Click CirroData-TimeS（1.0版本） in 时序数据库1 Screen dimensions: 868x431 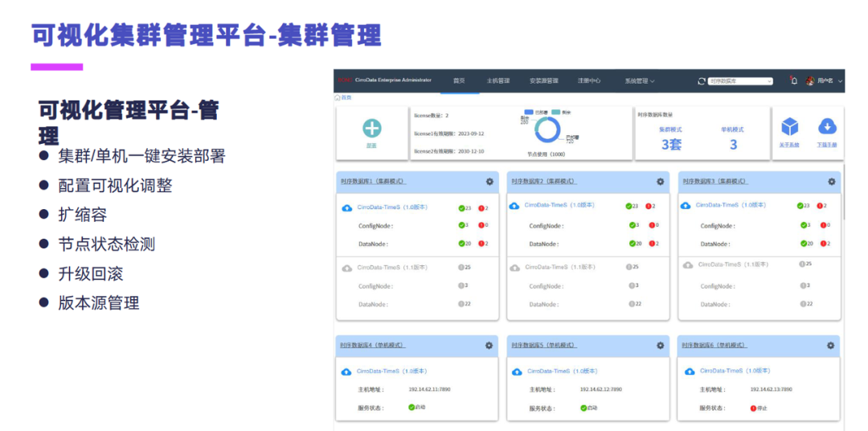[x=392, y=207]
